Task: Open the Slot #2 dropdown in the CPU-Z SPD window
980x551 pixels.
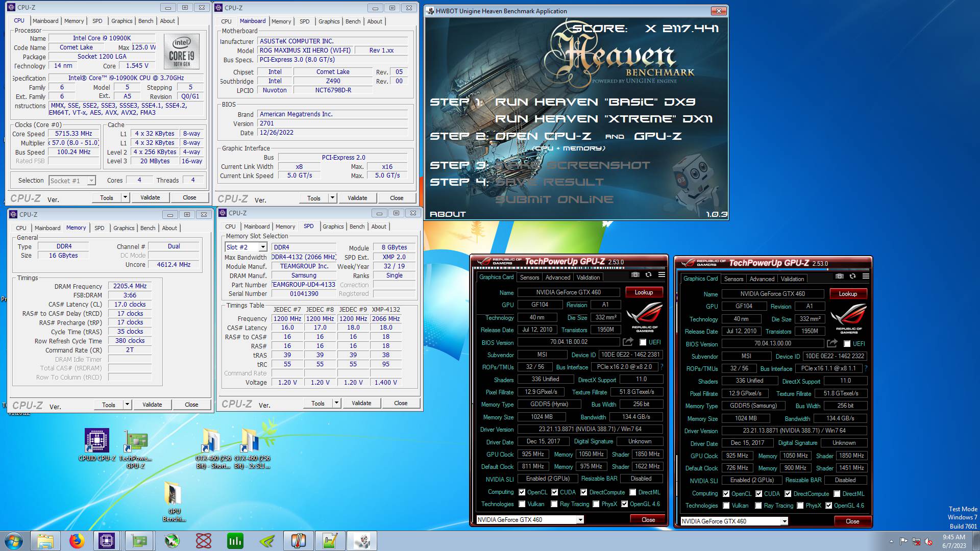Action: [263, 247]
